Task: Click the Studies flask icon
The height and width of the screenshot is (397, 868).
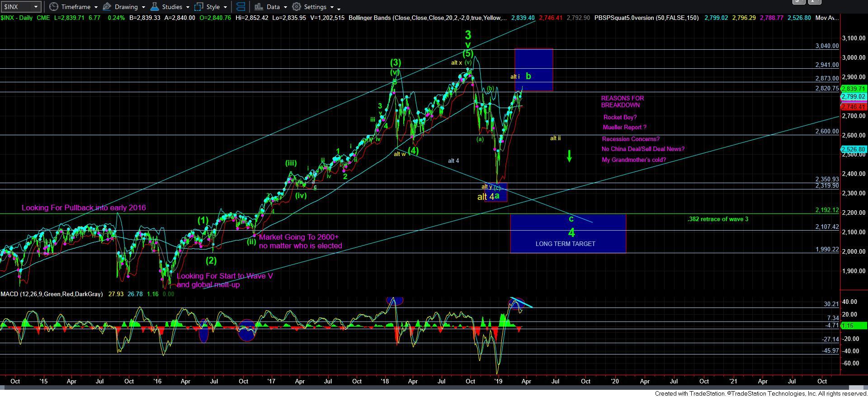Action: click(154, 7)
